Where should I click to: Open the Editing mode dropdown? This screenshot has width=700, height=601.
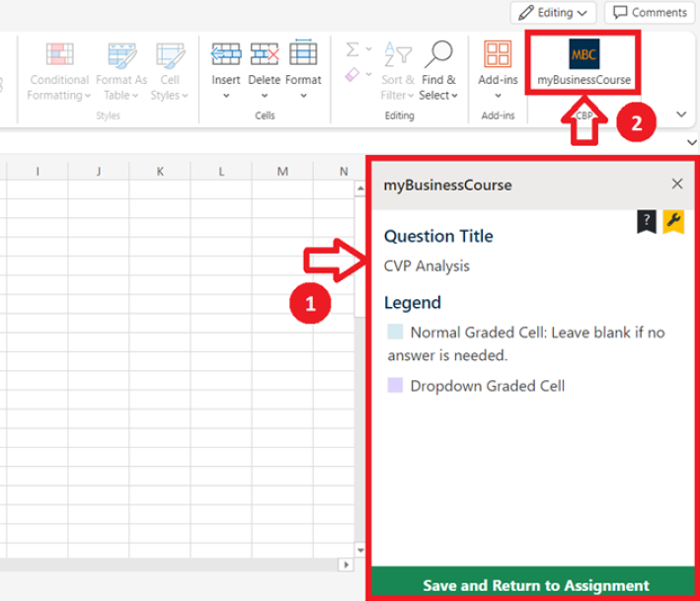tap(553, 13)
